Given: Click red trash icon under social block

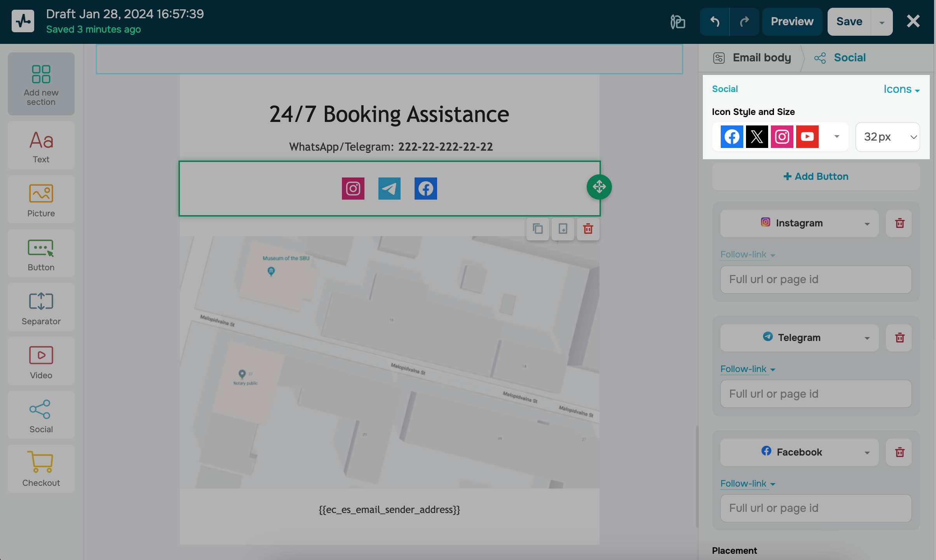Looking at the screenshot, I should 588,229.
